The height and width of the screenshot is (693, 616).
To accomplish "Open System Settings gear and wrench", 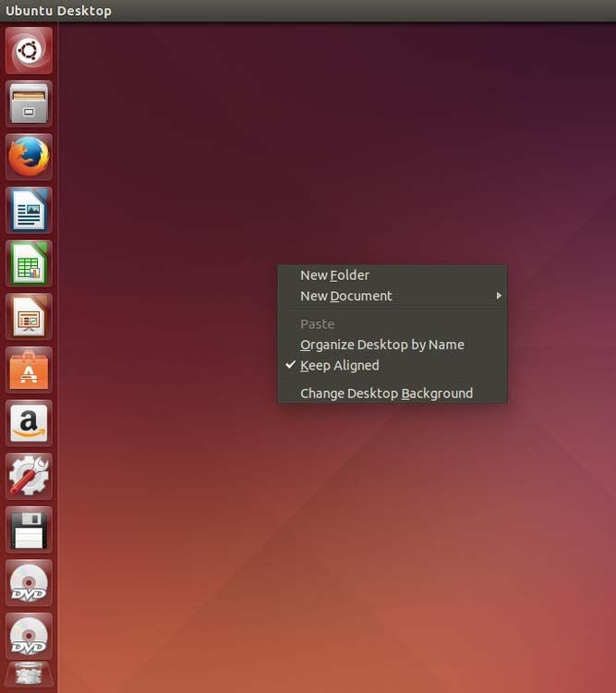I will (29, 477).
